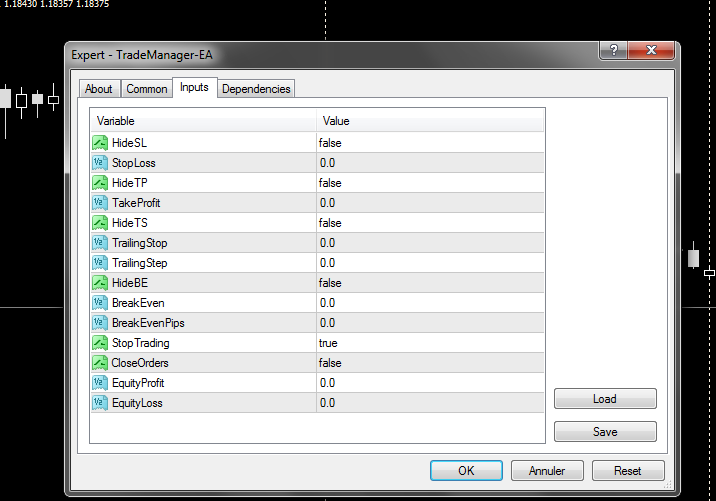Select the TrailingStep variable name
The height and width of the screenshot is (501, 716).
pos(140,263)
